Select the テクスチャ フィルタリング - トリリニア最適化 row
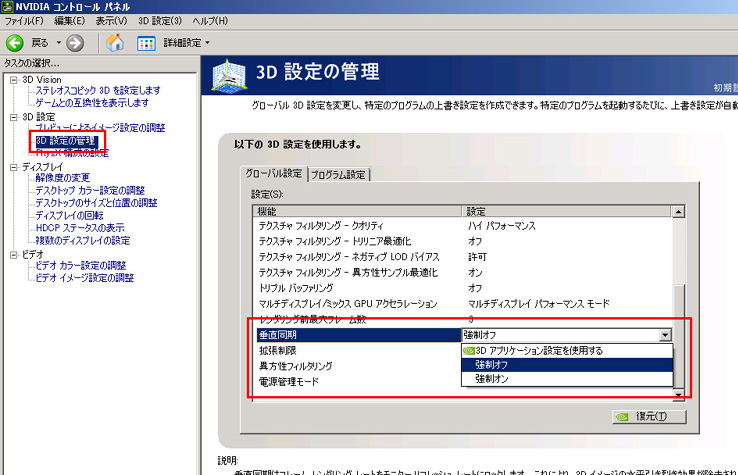Screen dimensions: 738x475 (463, 242)
